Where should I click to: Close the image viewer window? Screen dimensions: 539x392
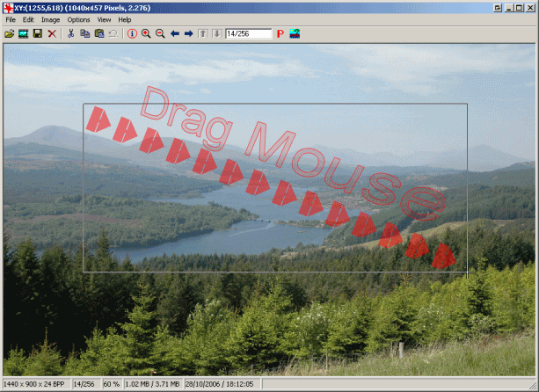coord(530,8)
